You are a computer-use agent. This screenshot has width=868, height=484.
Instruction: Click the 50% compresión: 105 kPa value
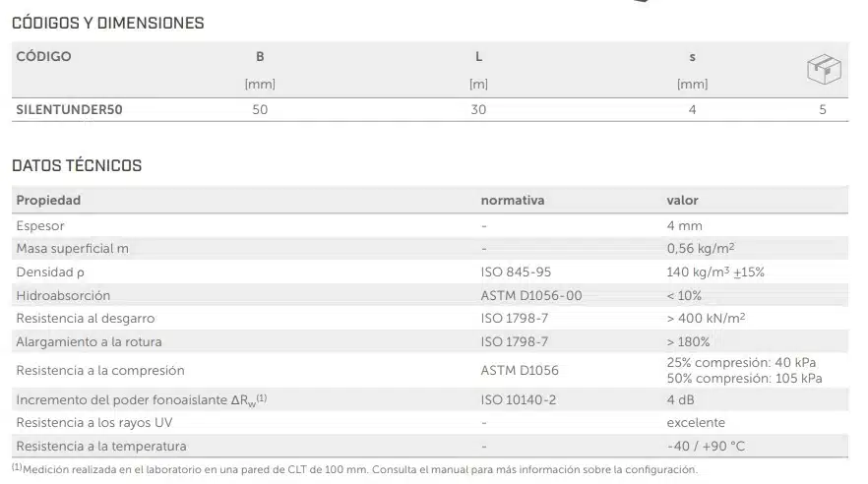point(744,379)
